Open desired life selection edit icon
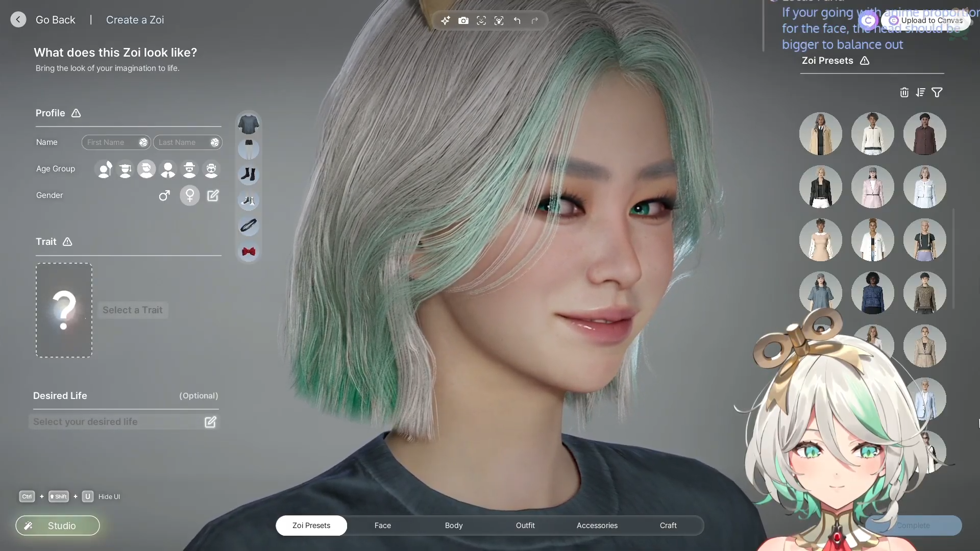This screenshot has width=980, height=551. click(210, 422)
